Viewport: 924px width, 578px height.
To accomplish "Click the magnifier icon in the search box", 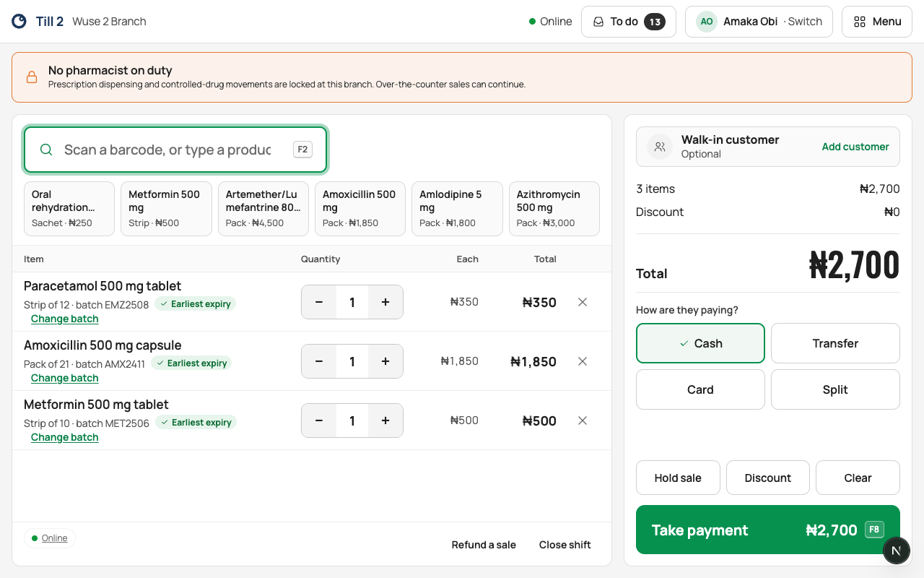I will 46,150.
